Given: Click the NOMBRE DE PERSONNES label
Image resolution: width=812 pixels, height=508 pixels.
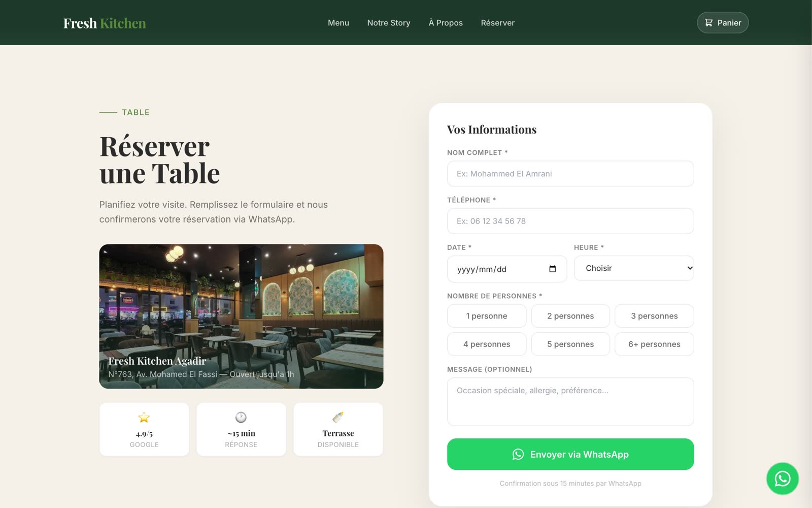Looking at the screenshot, I should pos(494,296).
